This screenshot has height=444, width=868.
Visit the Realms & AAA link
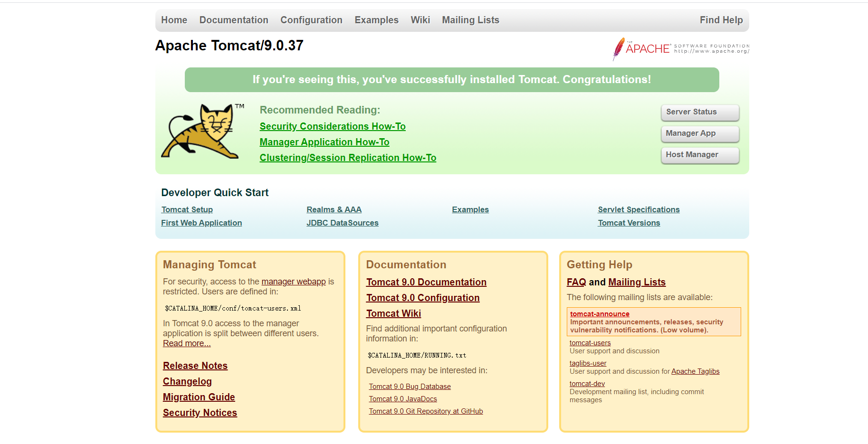(334, 209)
